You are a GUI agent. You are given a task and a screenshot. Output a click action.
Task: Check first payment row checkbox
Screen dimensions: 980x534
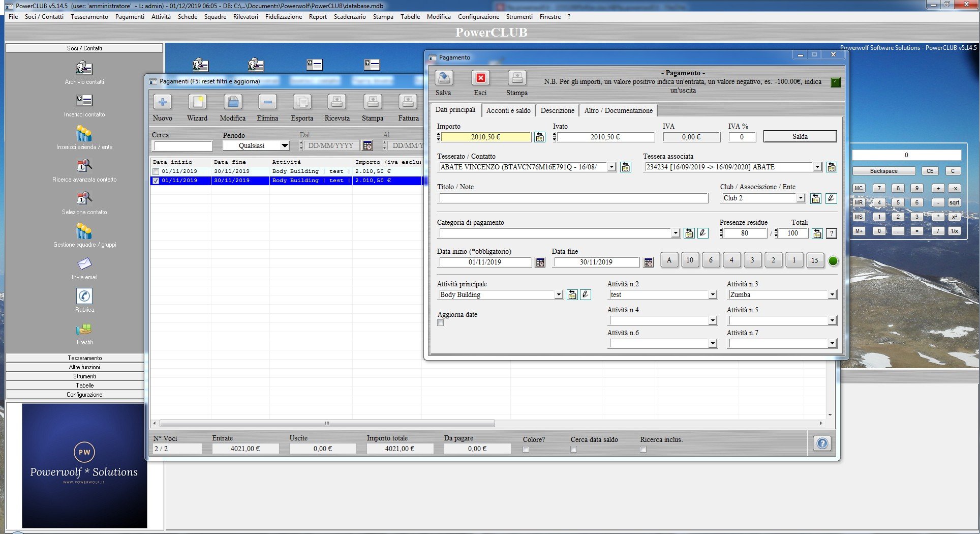click(x=156, y=171)
